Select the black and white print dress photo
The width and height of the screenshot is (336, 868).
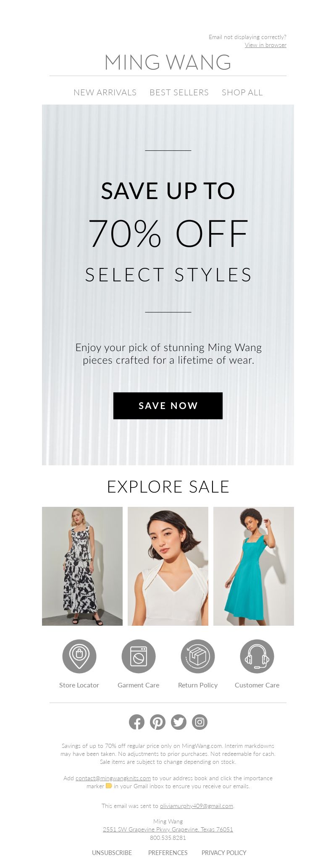(82, 566)
